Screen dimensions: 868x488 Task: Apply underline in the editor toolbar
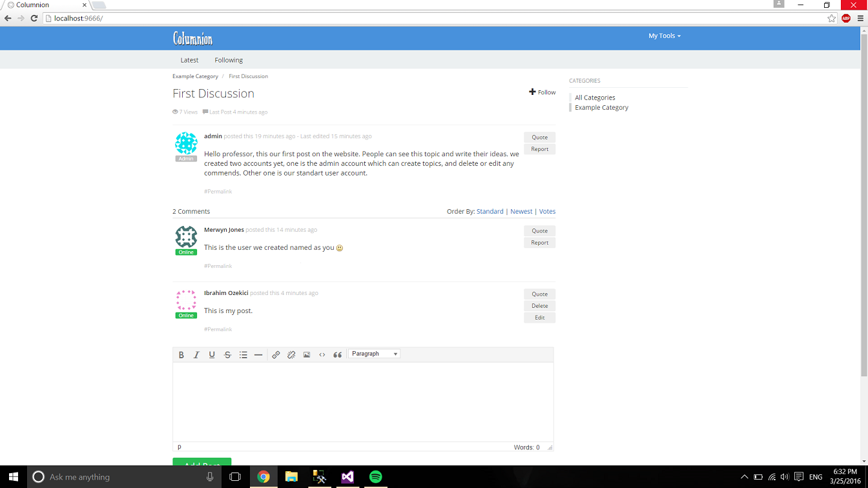pyautogui.click(x=212, y=355)
